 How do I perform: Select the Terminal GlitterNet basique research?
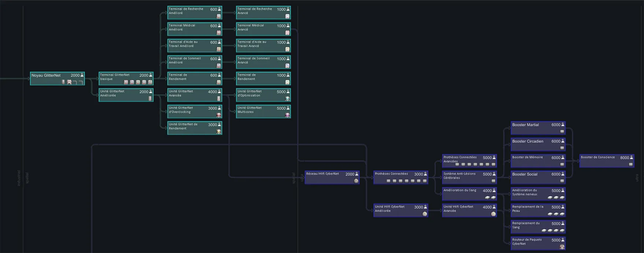126,78
